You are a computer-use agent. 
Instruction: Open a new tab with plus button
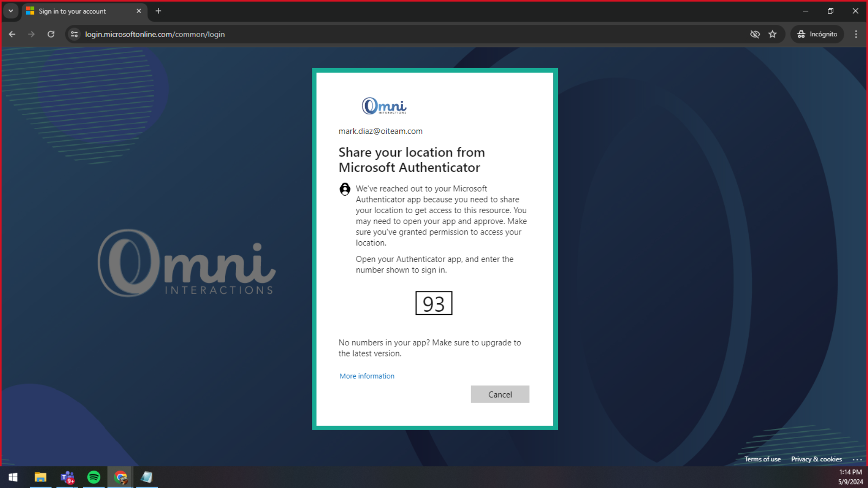[158, 11]
